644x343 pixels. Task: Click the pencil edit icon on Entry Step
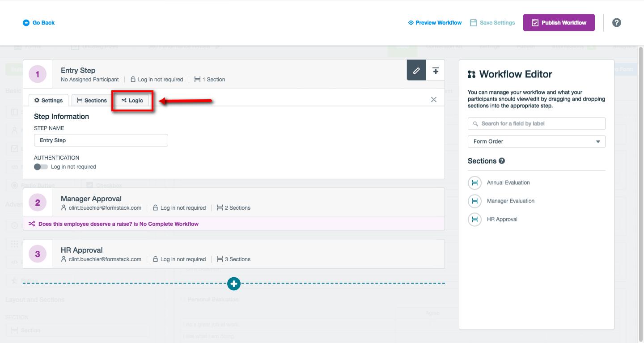pyautogui.click(x=416, y=71)
